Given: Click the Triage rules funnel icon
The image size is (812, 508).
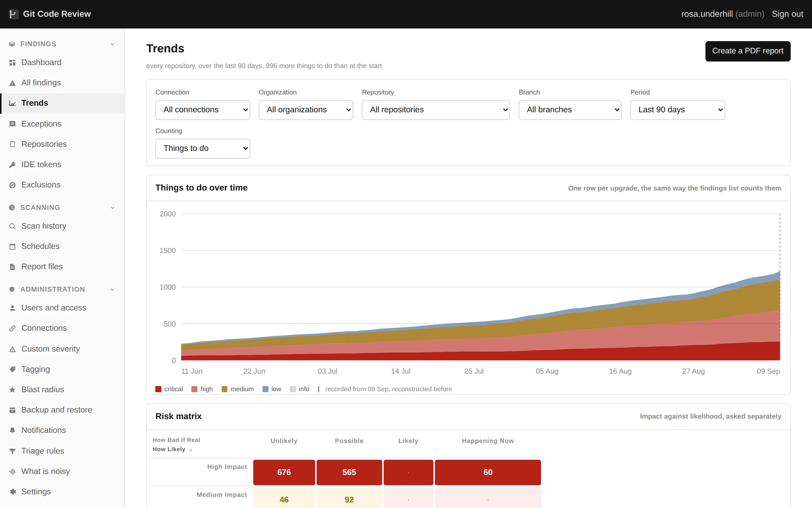Looking at the screenshot, I should tap(12, 451).
